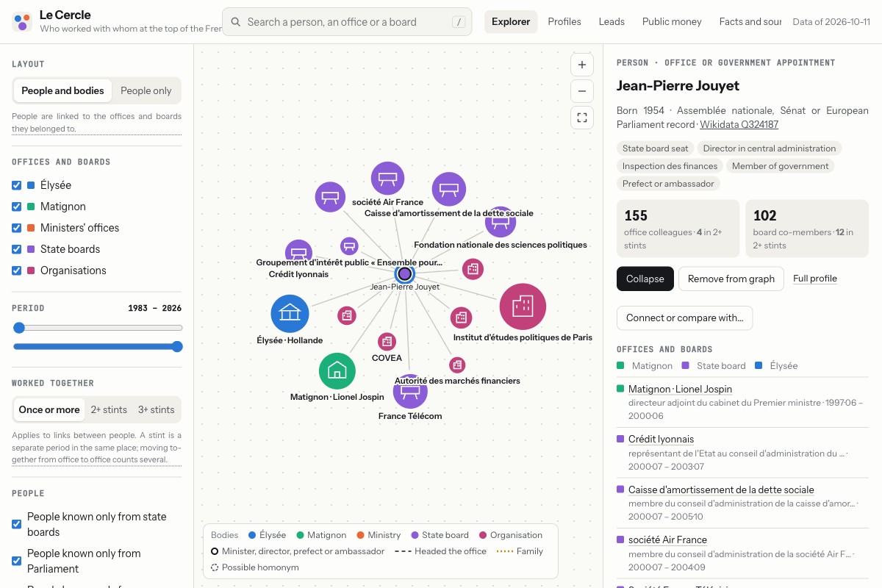Select the Fondation nationale des sciences politiques node

click(x=501, y=222)
